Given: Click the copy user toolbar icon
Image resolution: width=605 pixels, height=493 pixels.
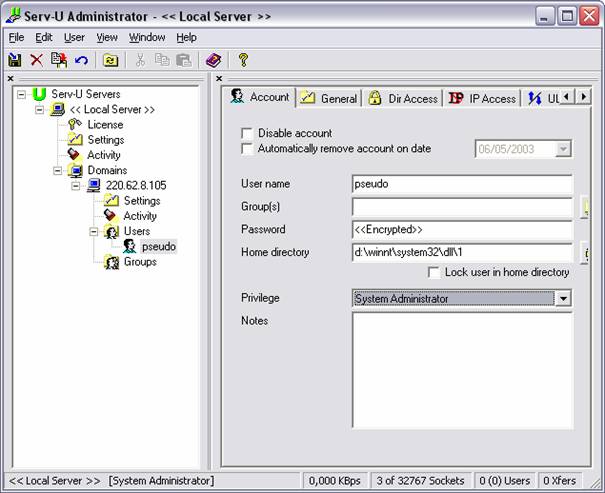Looking at the screenshot, I should point(59,60).
